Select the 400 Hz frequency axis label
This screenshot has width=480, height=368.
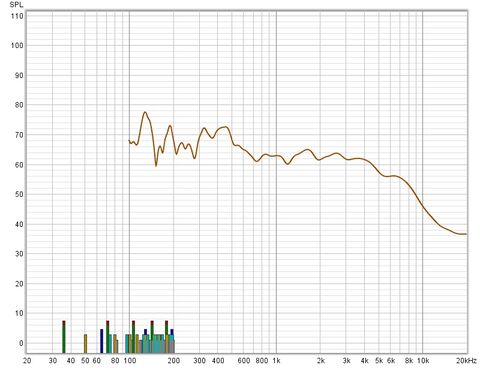click(x=218, y=360)
